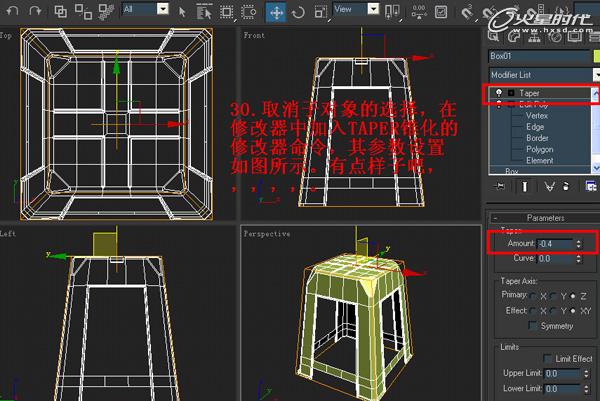Enable the Symmetry checkbox

(533, 326)
